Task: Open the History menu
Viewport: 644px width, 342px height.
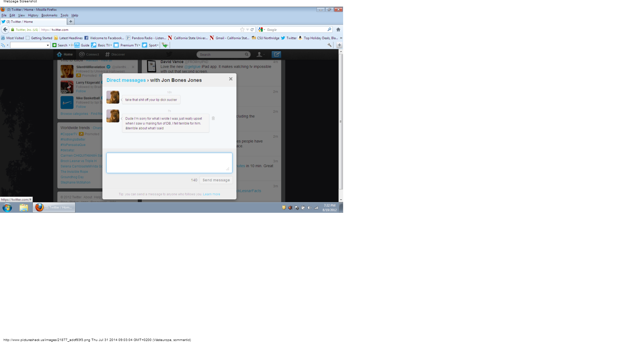Action: tap(33, 15)
